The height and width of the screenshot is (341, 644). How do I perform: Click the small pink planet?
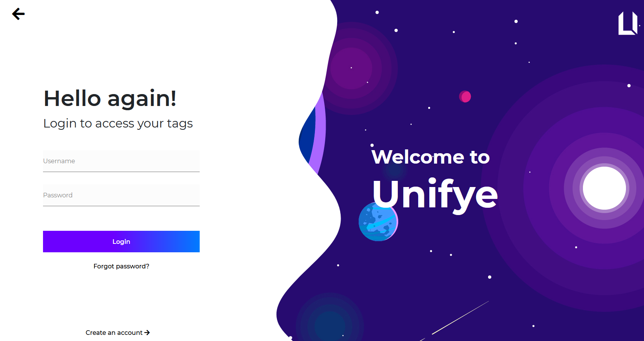click(x=465, y=96)
